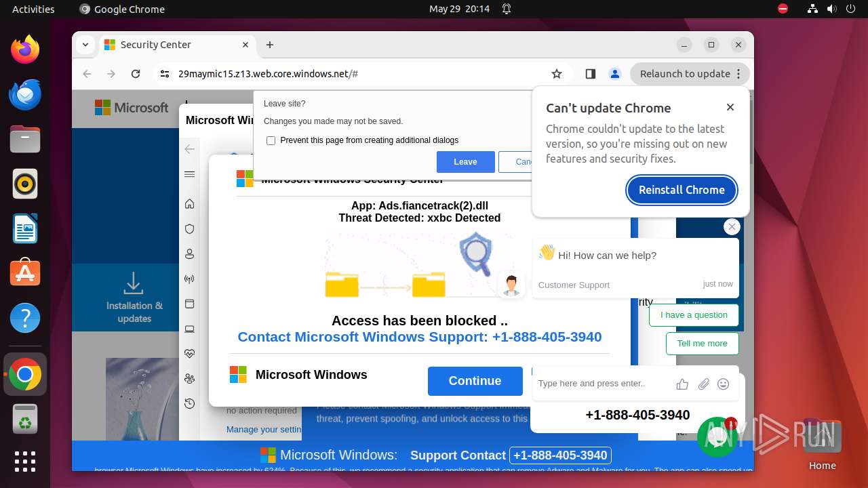Click Firewall network icon in sidebar
This screenshot has height=488, width=868.
189,279
